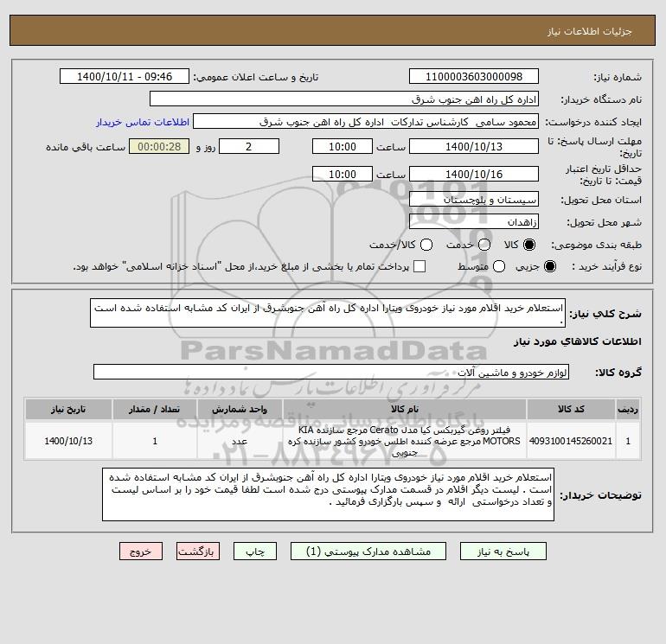Screen dimensions: 666x644
Task: Click the تعداد / مقدار column header
Action: (x=155, y=409)
